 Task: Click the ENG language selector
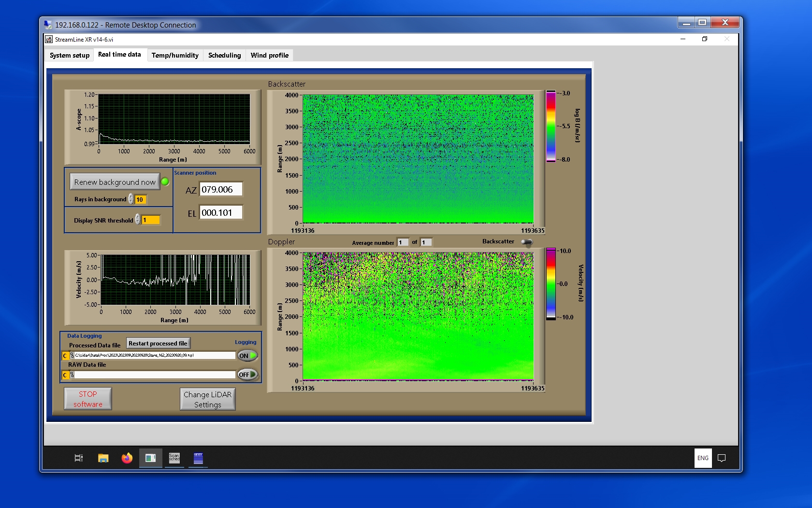(703, 458)
